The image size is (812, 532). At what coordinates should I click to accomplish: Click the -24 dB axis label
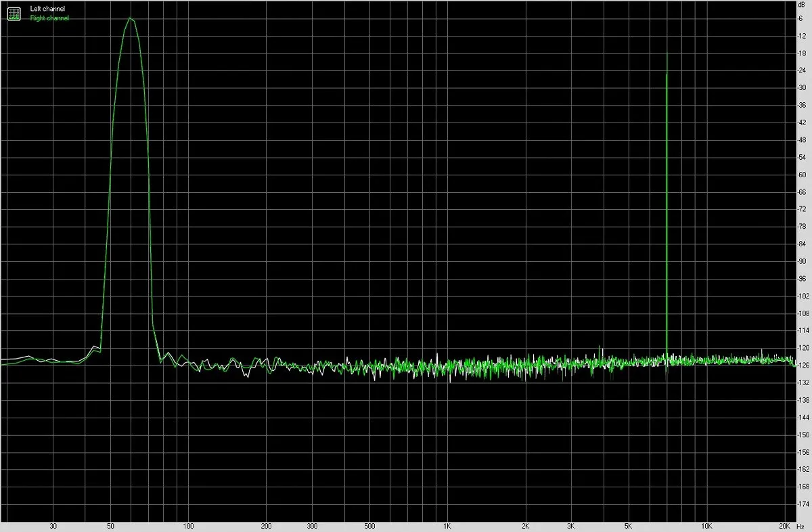[x=802, y=70]
